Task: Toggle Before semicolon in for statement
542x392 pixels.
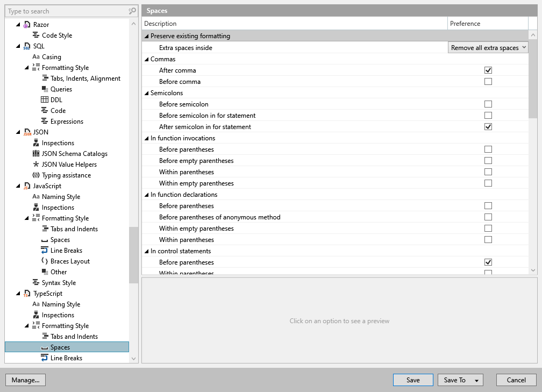Action: click(x=488, y=116)
